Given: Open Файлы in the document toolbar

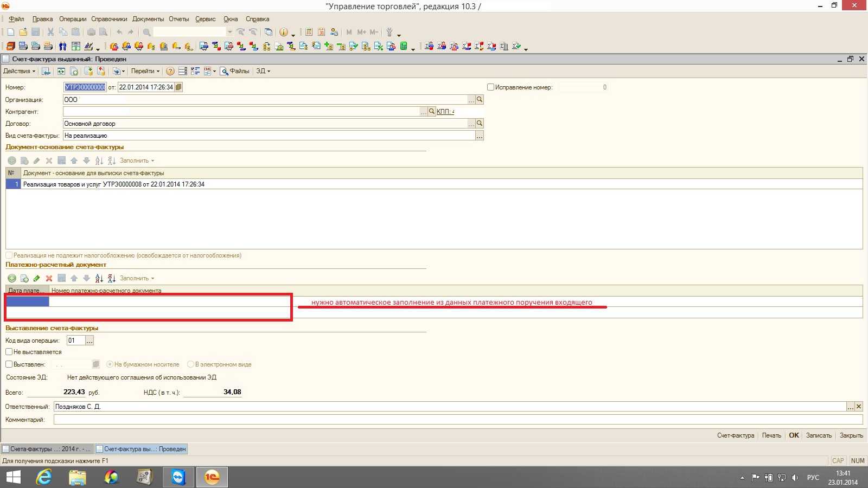Looking at the screenshot, I should [x=235, y=71].
